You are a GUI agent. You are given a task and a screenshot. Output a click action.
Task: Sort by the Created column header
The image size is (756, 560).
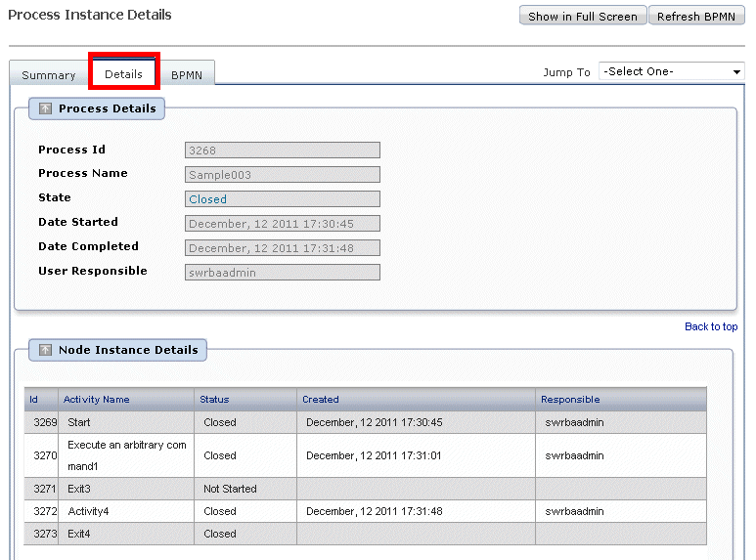[321, 400]
